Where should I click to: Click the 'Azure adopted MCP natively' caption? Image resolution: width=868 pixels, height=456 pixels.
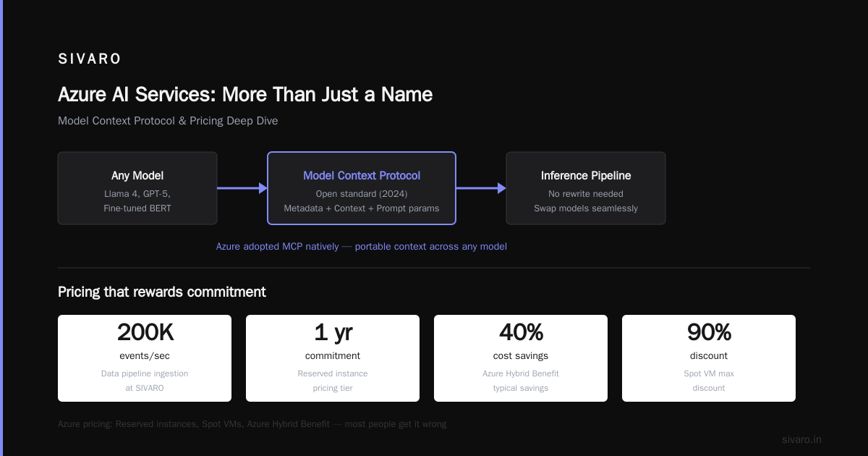point(362,246)
